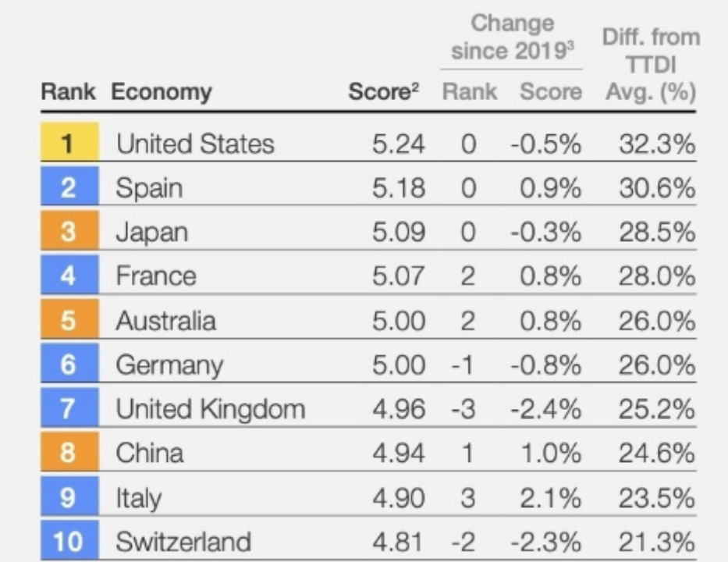Click the Diff. from TTDI Avg. header
This screenshot has width=728, height=562.
(x=651, y=65)
